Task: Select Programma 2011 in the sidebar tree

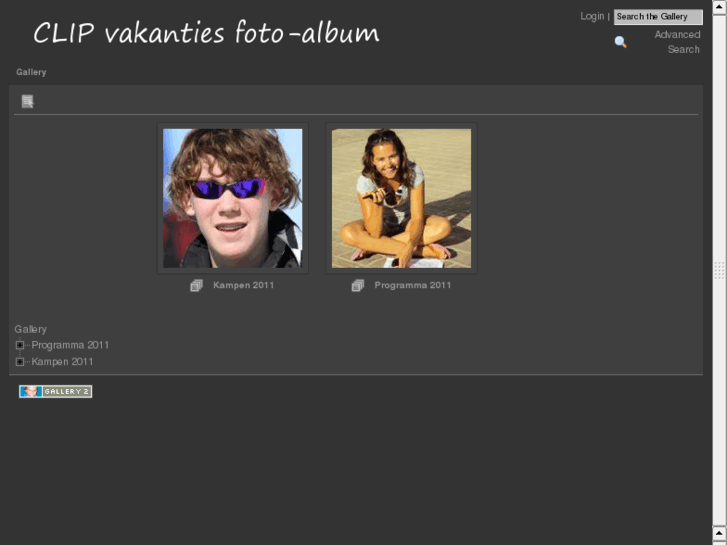Action: (70, 345)
